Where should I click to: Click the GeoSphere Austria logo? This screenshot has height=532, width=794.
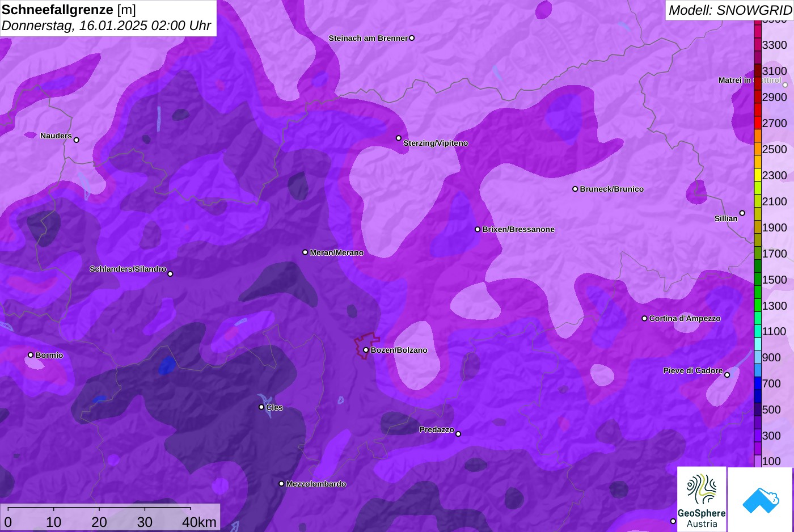[702, 499]
